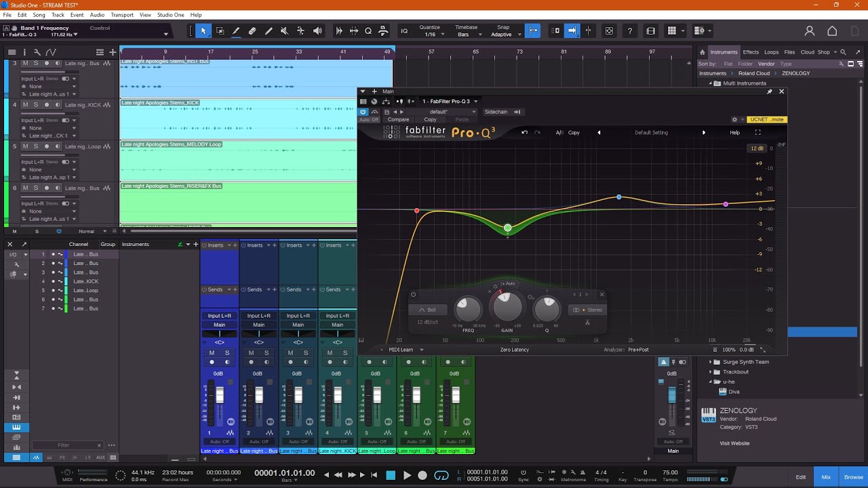Select the Arrow tool in the toolbar
This screenshot has width=868, height=488.
(203, 30)
